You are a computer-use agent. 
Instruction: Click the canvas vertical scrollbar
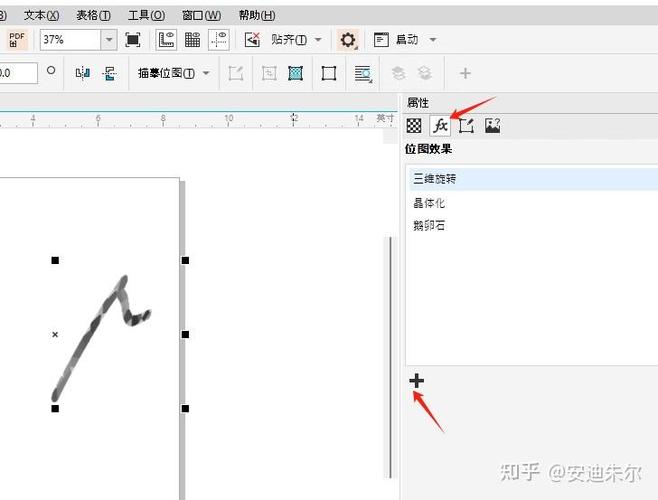390,357
